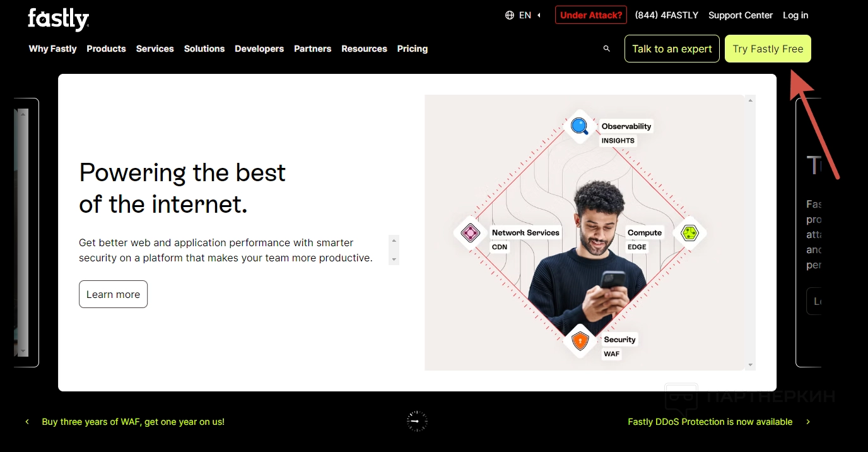Click the Fastly logo
The image size is (868, 452).
coord(58,20)
